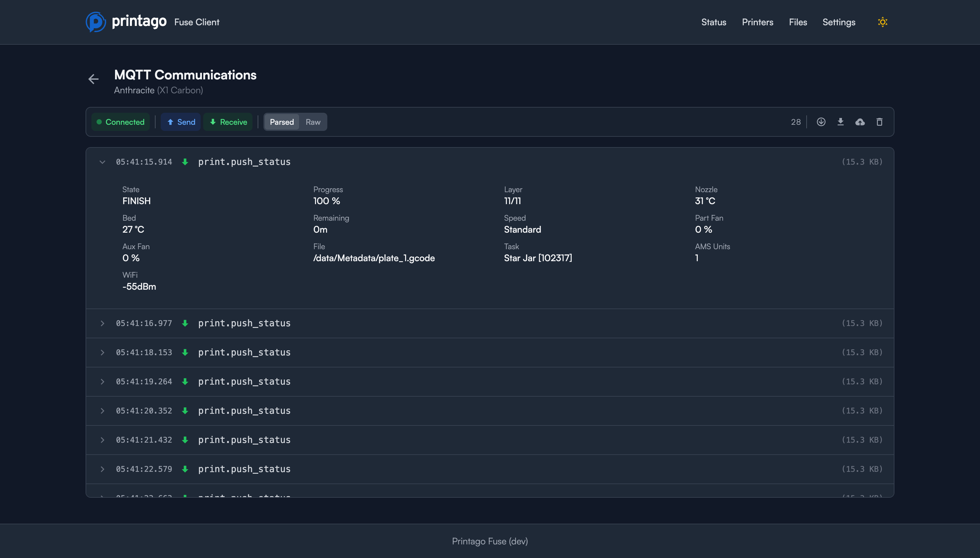Switch the view to Raw mode

(x=313, y=122)
